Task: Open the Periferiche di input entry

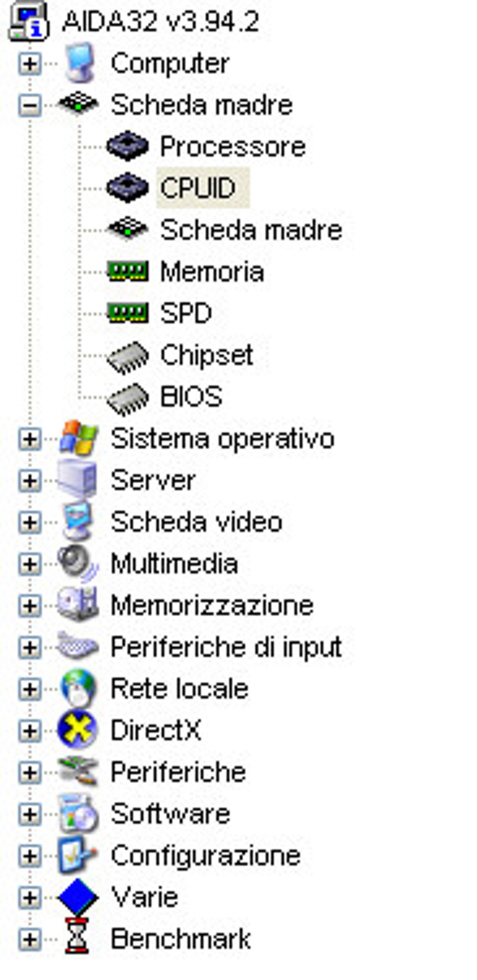Action: point(226,648)
